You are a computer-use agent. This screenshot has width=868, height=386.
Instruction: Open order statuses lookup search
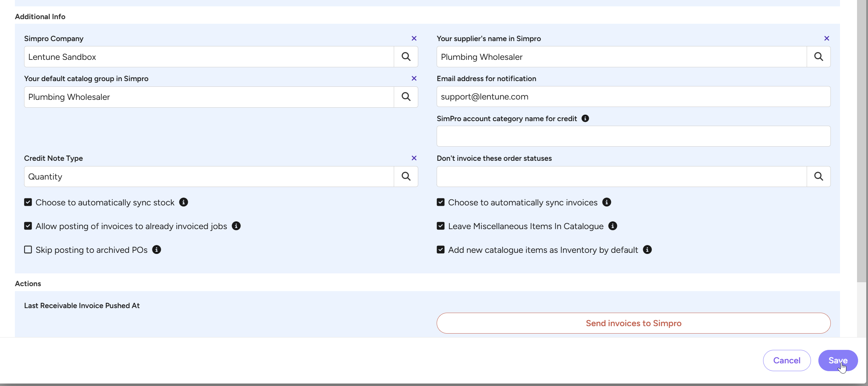coord(819,176)
